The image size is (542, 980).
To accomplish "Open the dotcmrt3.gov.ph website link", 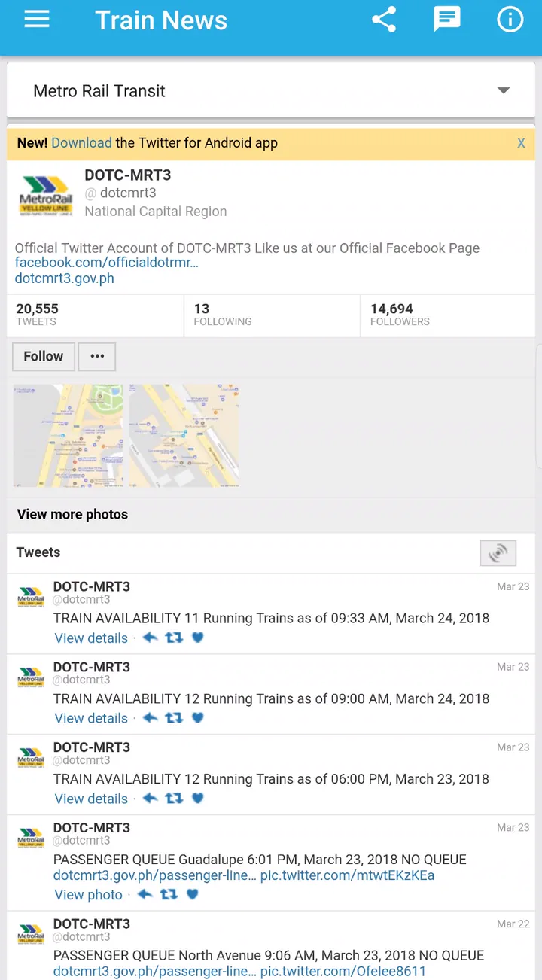I will tap(65, 278).
